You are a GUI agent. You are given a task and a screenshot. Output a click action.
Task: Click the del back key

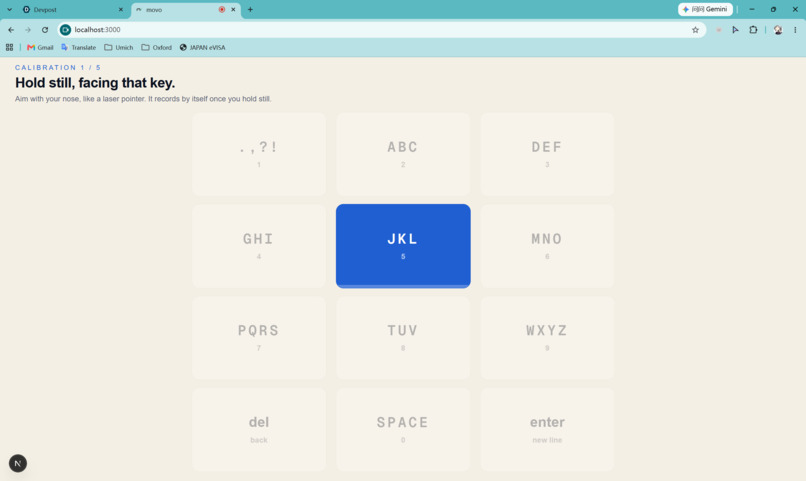click(259, 430)
